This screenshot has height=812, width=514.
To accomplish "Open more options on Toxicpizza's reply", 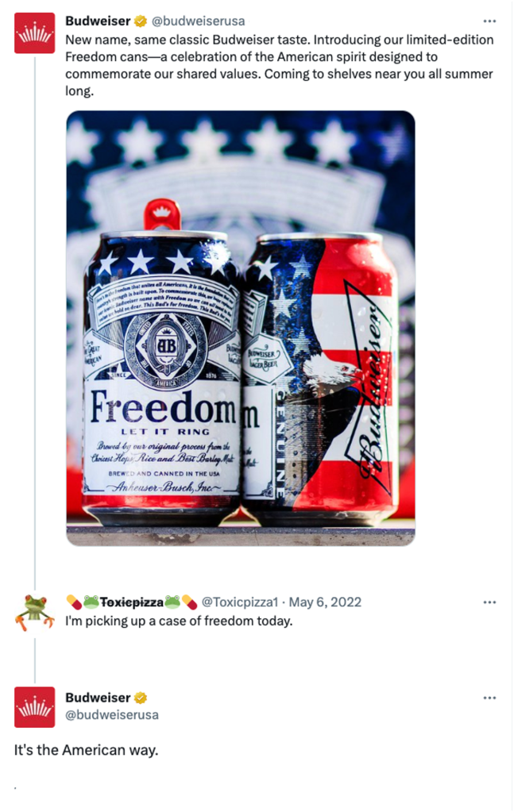I will [x=489, y=602].
